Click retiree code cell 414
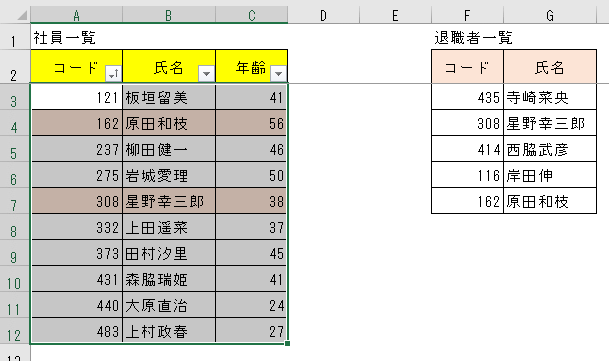The height and width of the screenshot is (361, 609). (x=467, y=149)
